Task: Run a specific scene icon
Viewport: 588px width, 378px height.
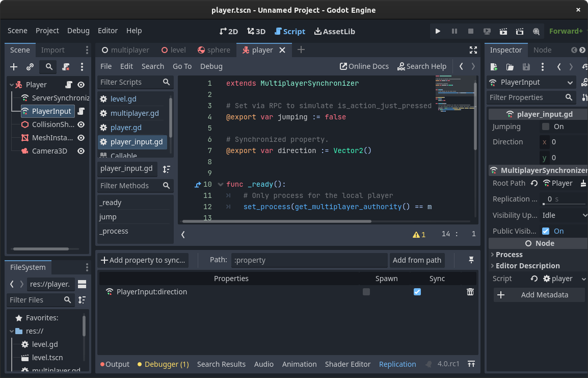Action: (520, 31)
